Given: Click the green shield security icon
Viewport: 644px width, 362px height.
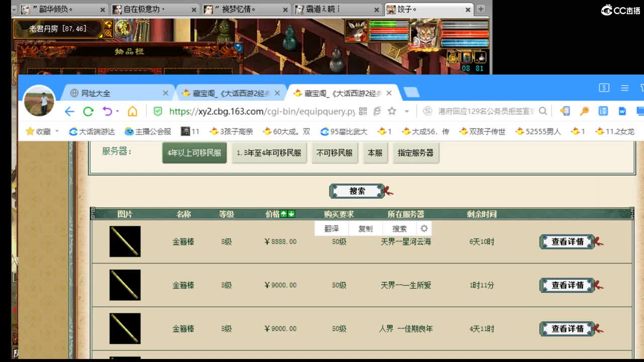Looking at the screenshot, I should [x=158, y=111].
